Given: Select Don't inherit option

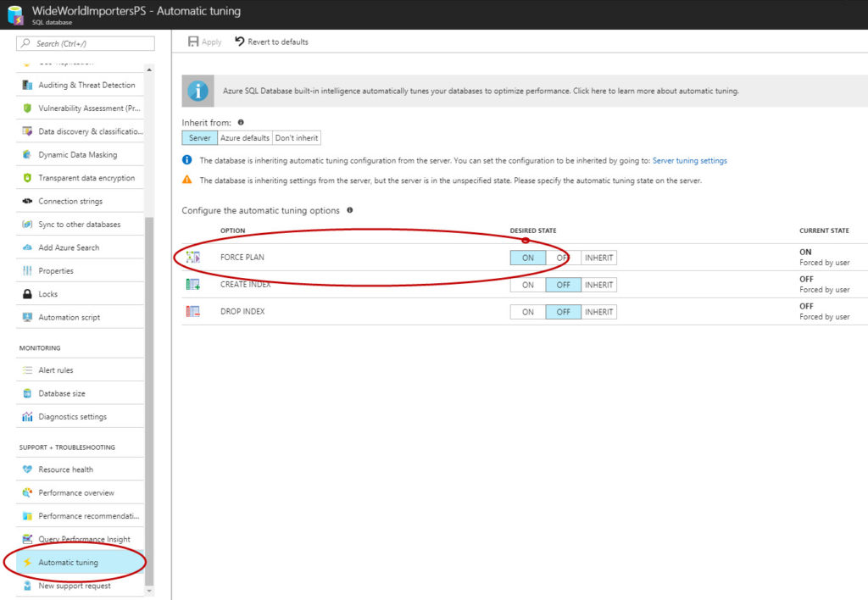Looking at the screenshot, I should point(296,137).
